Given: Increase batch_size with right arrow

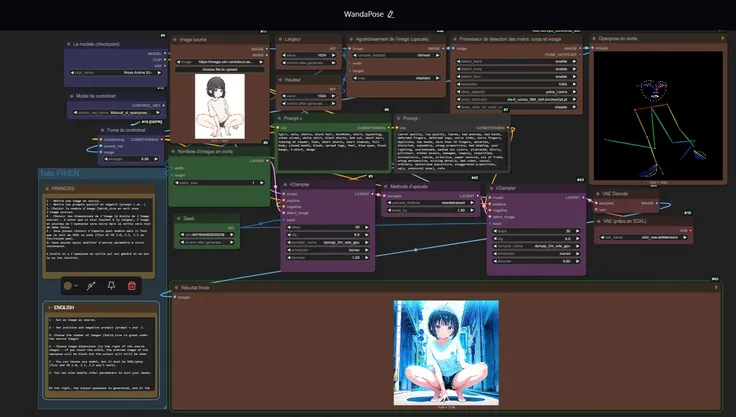Looking at the screenshot, I should point(261,183).
